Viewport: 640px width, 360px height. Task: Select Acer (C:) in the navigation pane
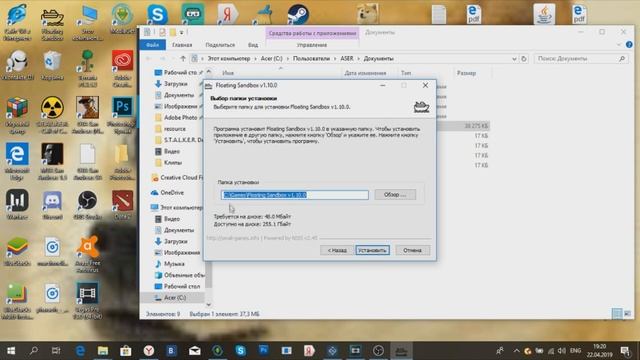pos(175,298)
